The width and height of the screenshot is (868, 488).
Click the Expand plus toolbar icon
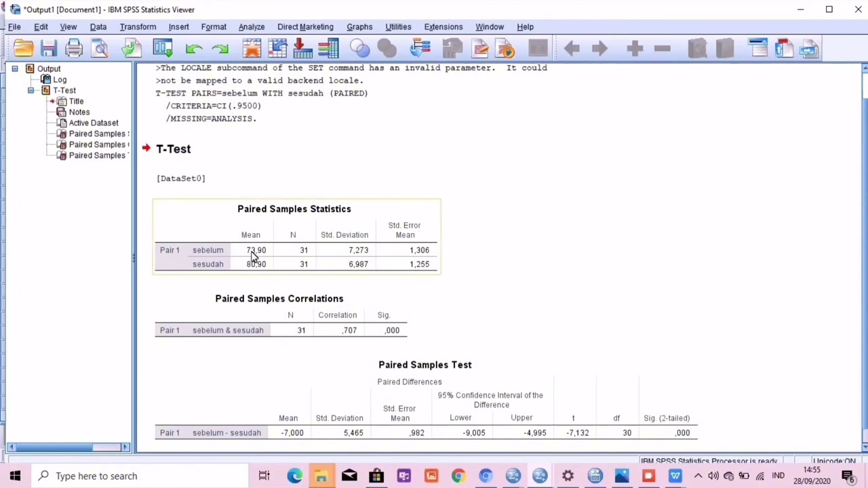[635, 48]
